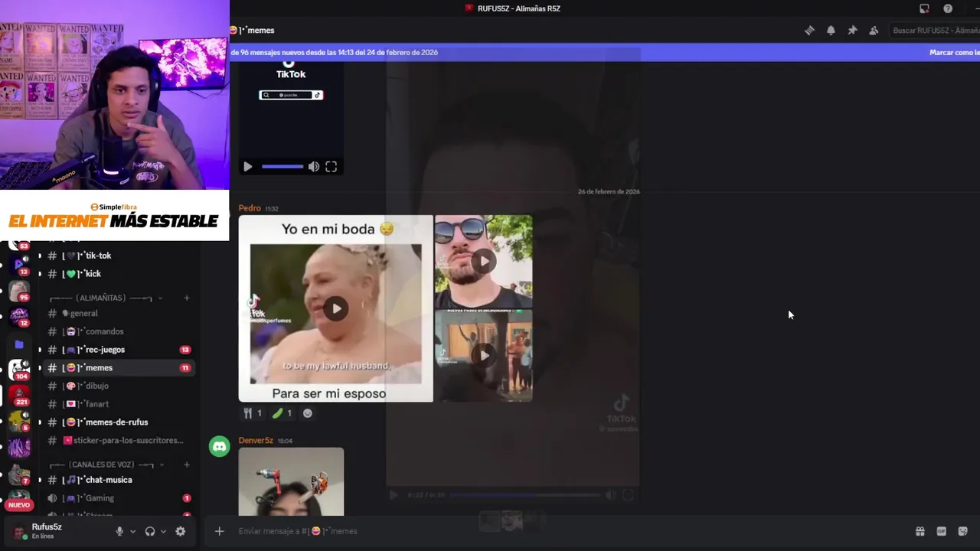
Task: Click Denver5z's Discord avatar
Action: coord(220,446)
